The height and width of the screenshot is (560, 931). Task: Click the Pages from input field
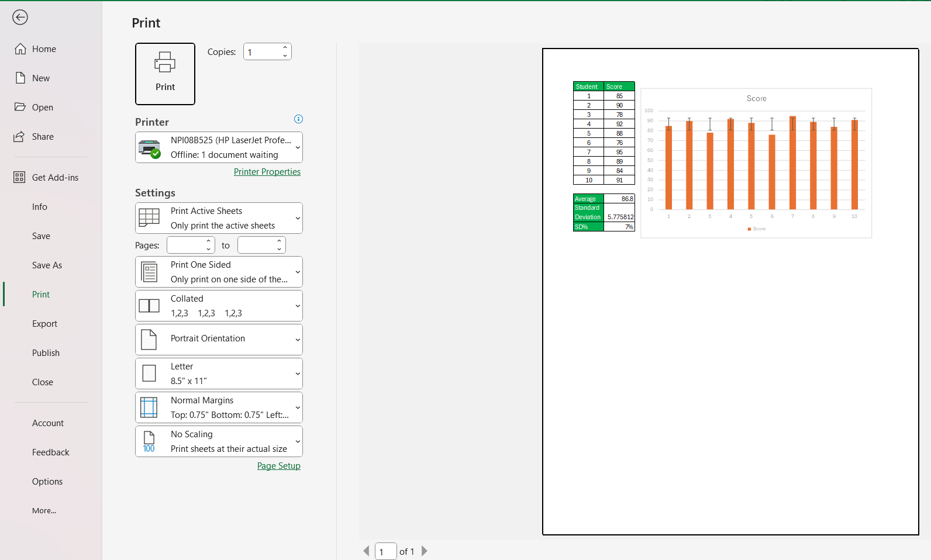coord(185,245)
